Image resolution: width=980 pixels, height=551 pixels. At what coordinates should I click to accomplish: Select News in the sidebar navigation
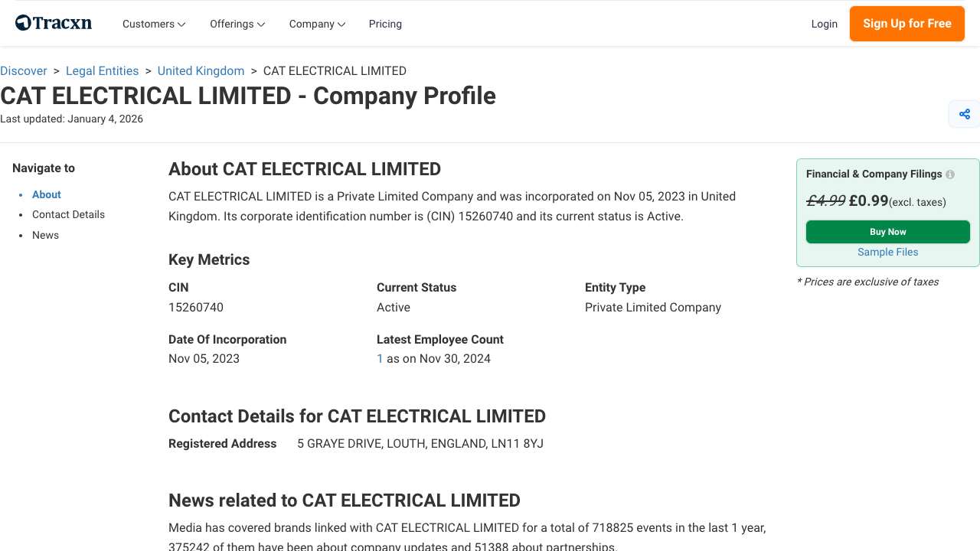click(45, 235)
